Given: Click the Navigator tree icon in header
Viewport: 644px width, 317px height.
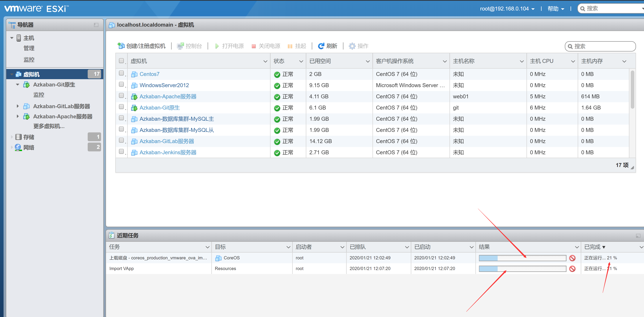Looking at the screenshot, I should tap(12, 25).
